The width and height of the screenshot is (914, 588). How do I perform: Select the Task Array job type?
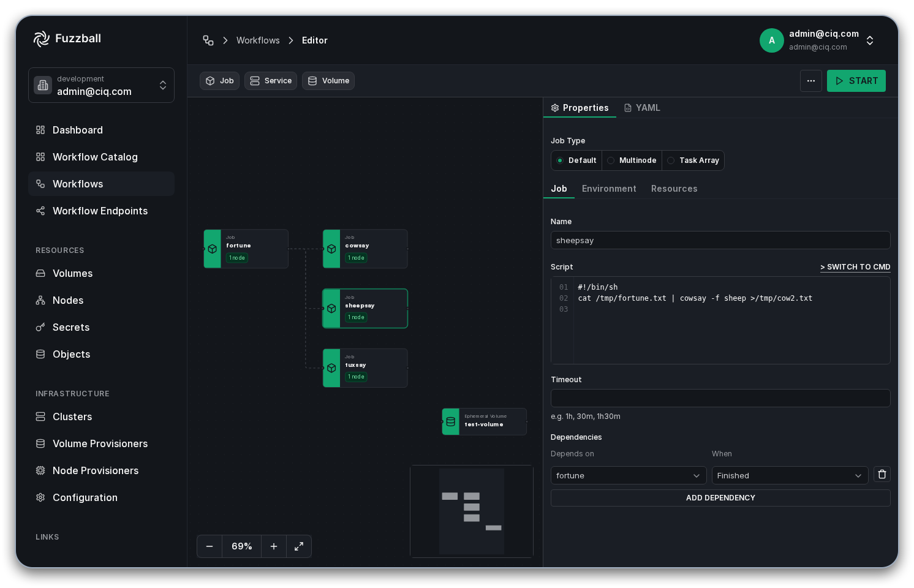tap(693, 160)
